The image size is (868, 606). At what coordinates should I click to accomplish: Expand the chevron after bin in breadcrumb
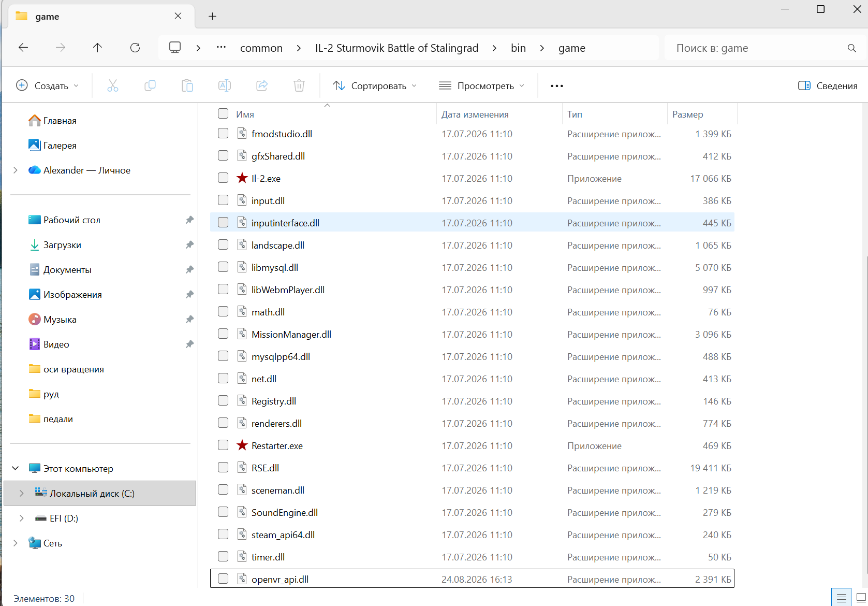tap(542, 48)
